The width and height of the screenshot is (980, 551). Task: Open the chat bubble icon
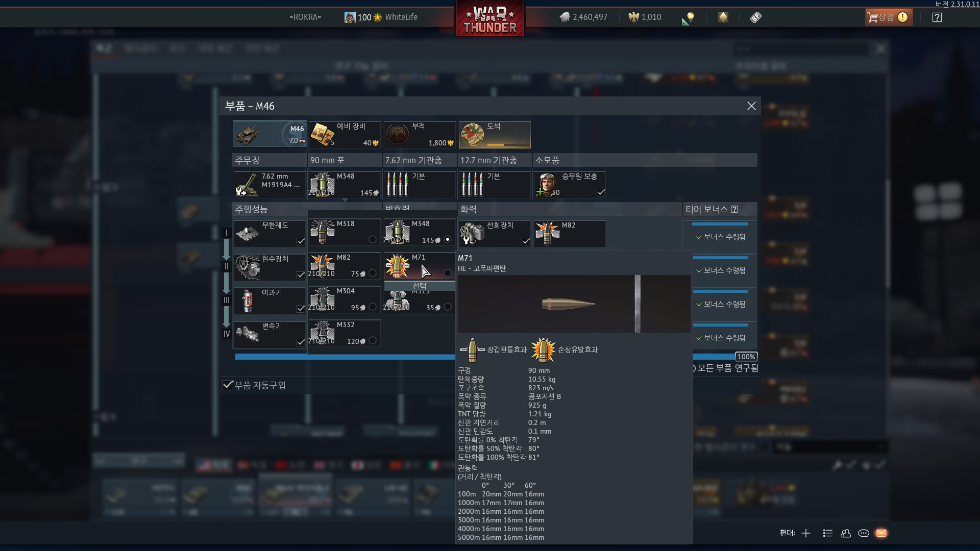pos(864,533)
